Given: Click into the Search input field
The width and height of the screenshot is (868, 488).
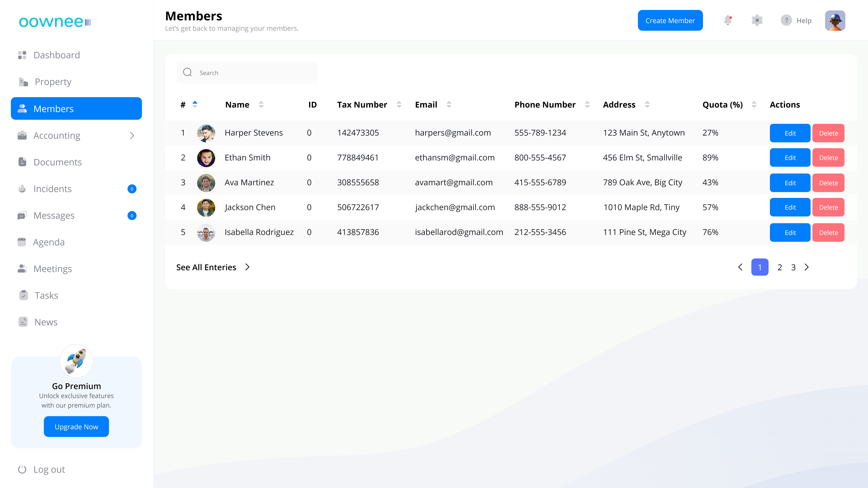Looking at the screenshot, I should [x=256, y=73].
